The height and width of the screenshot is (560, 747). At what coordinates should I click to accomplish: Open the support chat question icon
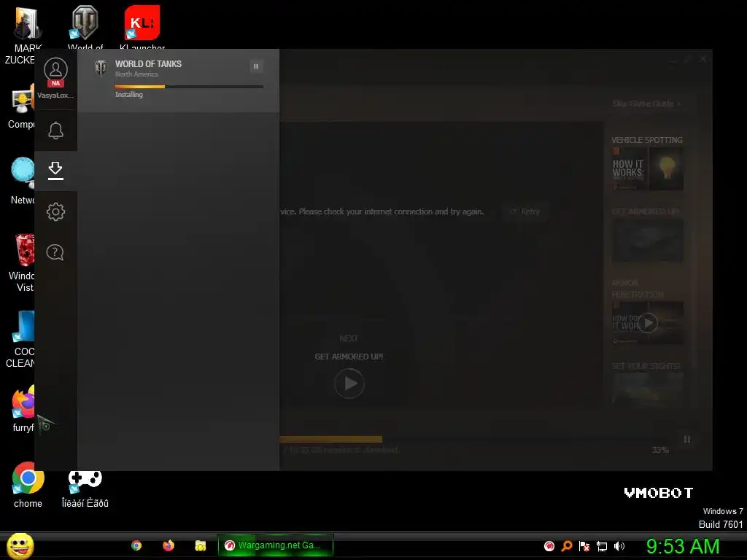[x=55, y=252]
